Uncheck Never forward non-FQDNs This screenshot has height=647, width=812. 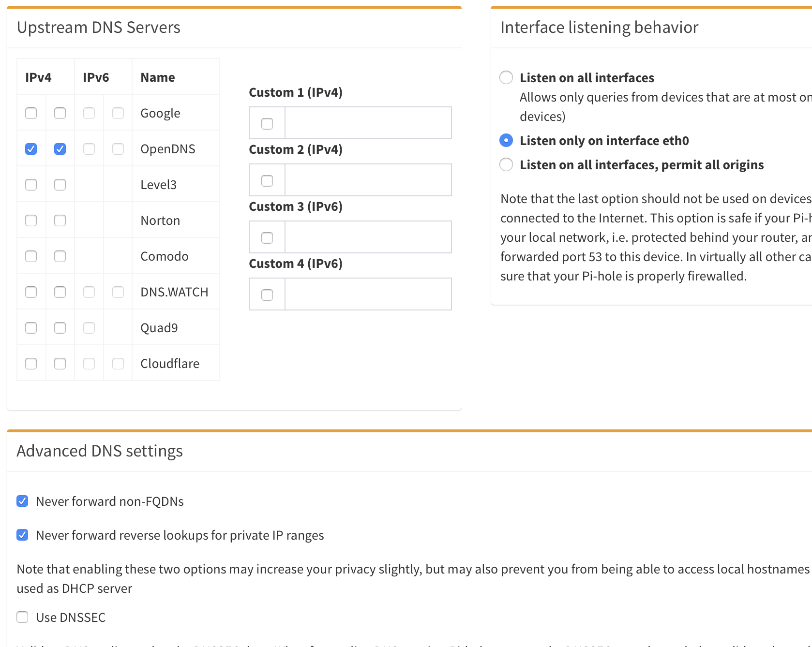[x=22, y=501]
